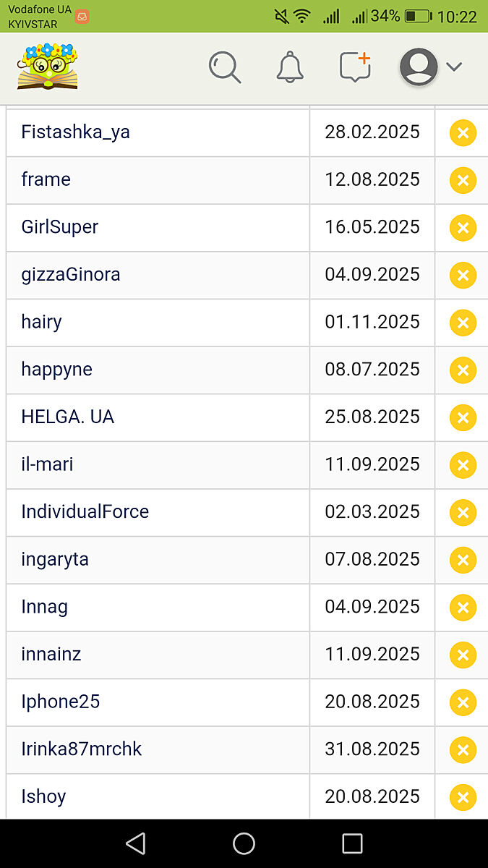Open the site logo home page
Screen dimensions: 488x868
[x=48, y=67]
